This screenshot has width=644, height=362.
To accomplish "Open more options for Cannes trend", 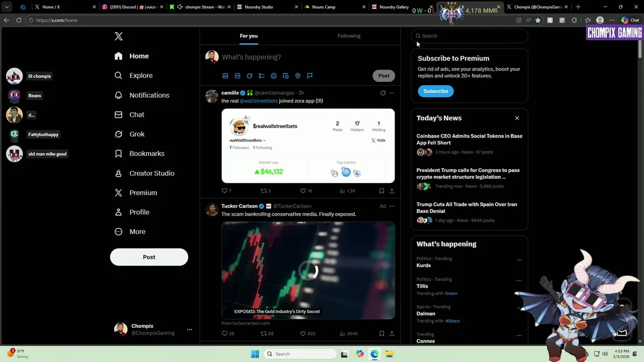I will [x=519, y=335].
